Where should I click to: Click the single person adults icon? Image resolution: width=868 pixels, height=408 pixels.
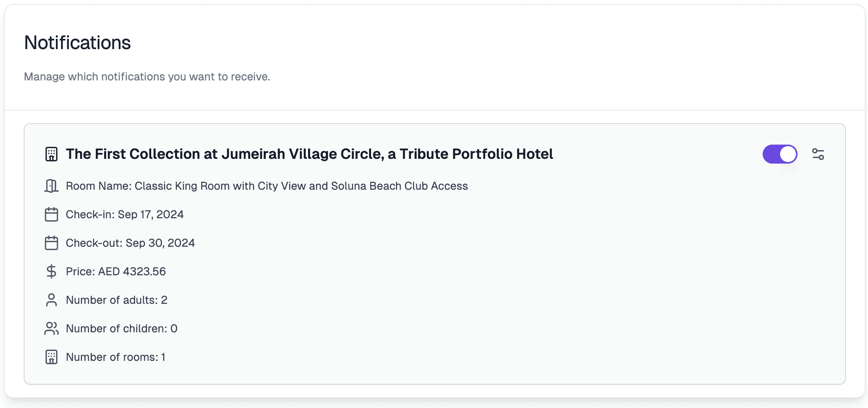pos(51,300)
